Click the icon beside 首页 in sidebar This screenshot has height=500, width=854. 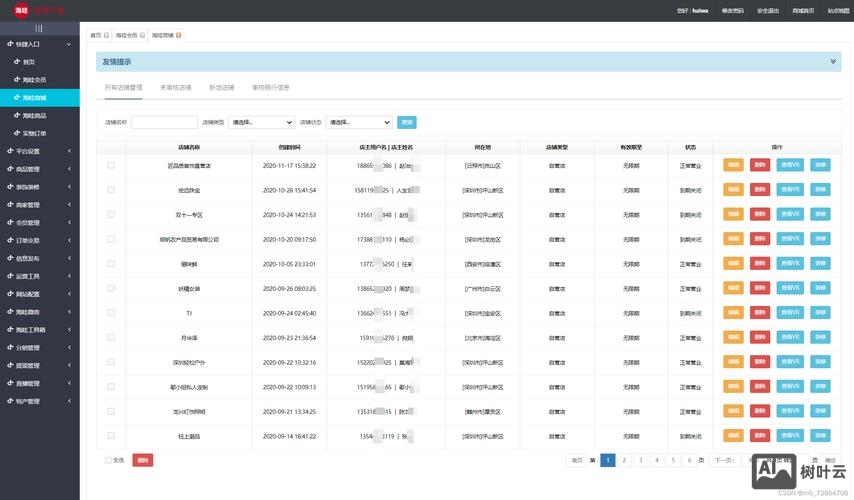16,62
